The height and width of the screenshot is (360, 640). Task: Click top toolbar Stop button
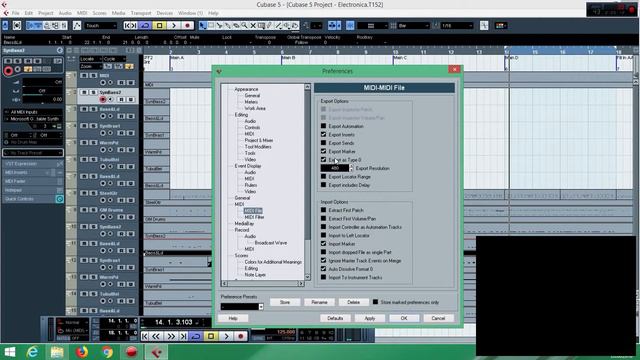[x=160, y=25]
